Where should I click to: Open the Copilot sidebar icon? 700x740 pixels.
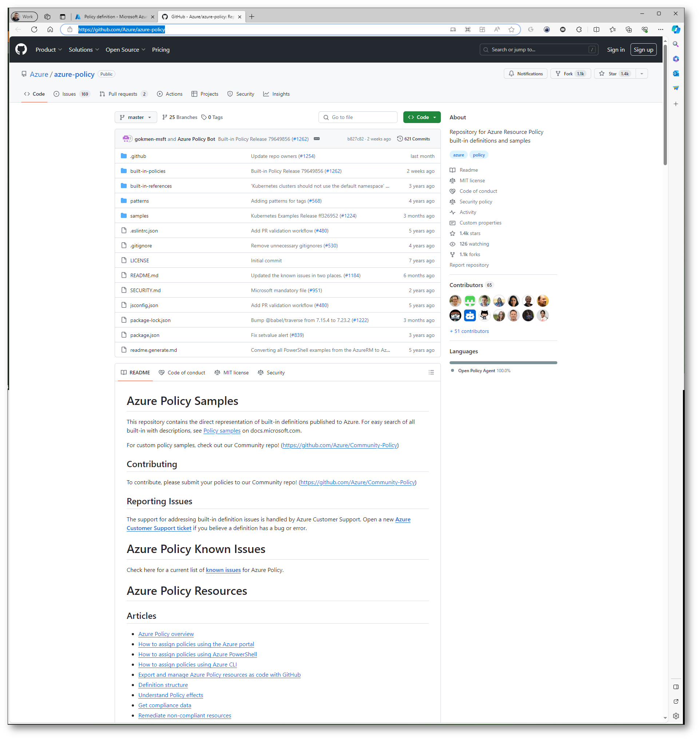point(675,29)
